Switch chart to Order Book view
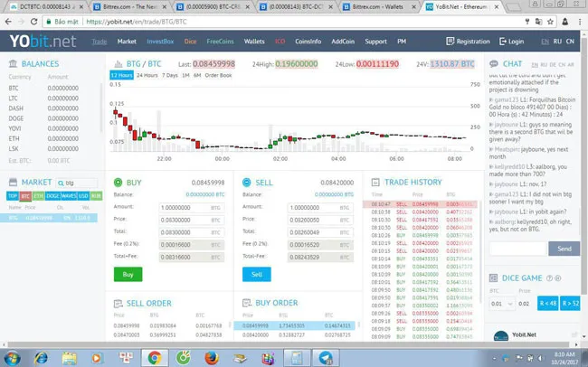Image resolution: width=588 pixels, height=367 pixels. [x=218, y=75]
